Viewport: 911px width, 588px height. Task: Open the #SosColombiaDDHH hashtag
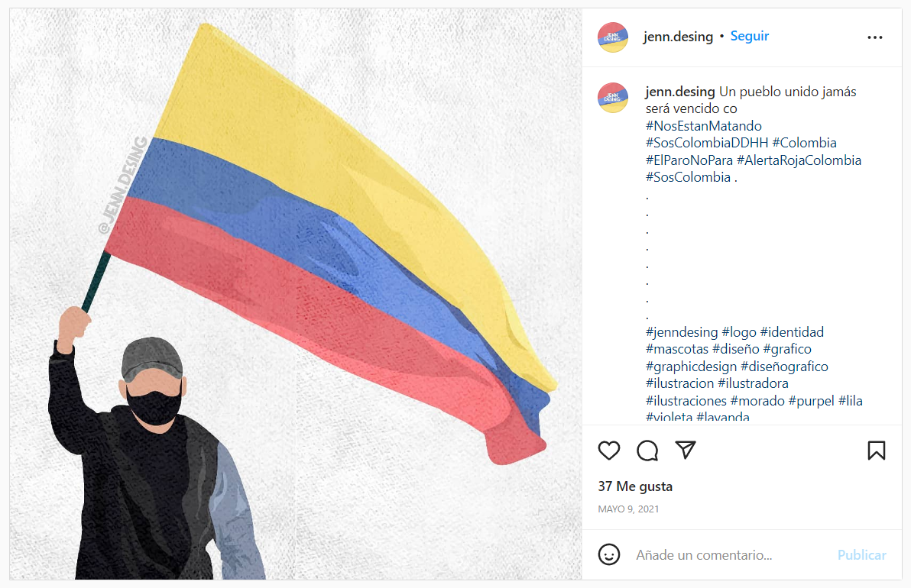tap(707, 143)
